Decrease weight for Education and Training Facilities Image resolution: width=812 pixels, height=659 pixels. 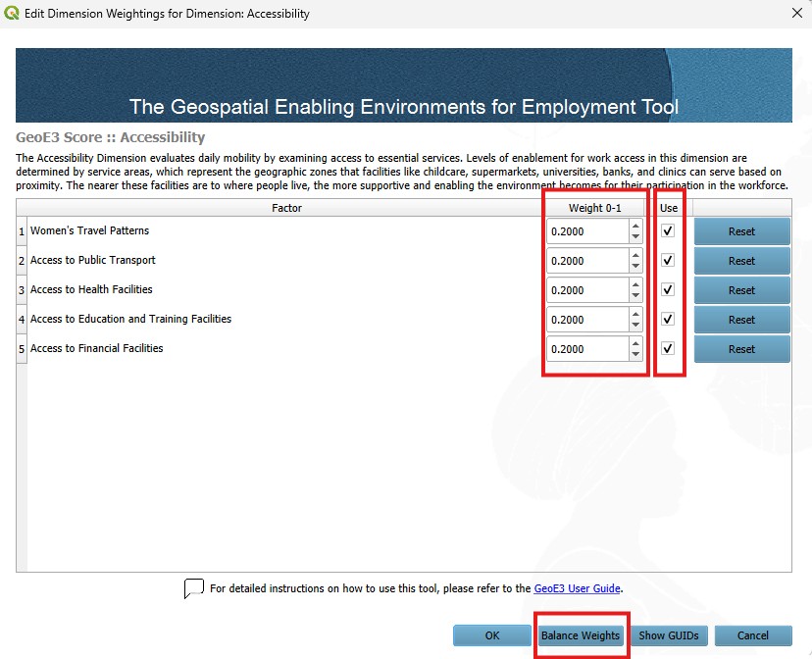[x=635, y=326]
